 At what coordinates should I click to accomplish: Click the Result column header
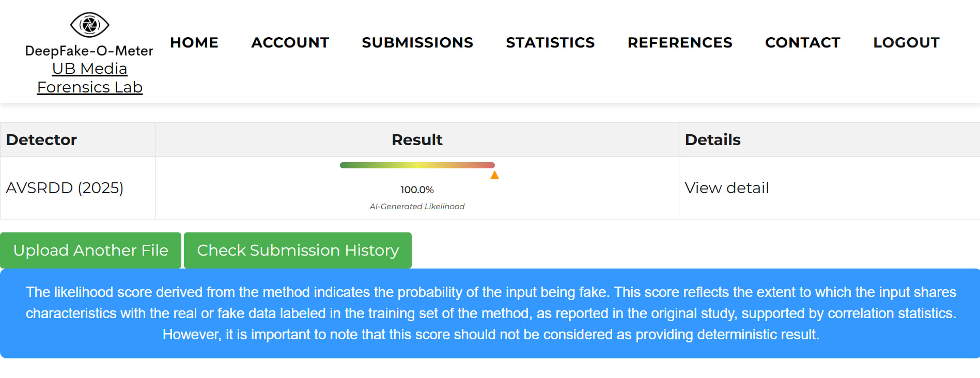(x=417, y=140)
